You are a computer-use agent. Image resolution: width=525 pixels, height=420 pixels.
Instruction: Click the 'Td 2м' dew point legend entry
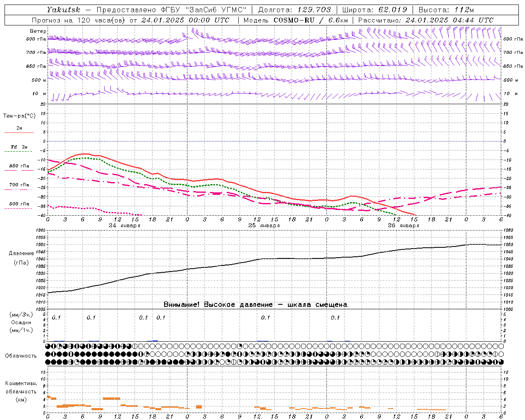(19, 147)
